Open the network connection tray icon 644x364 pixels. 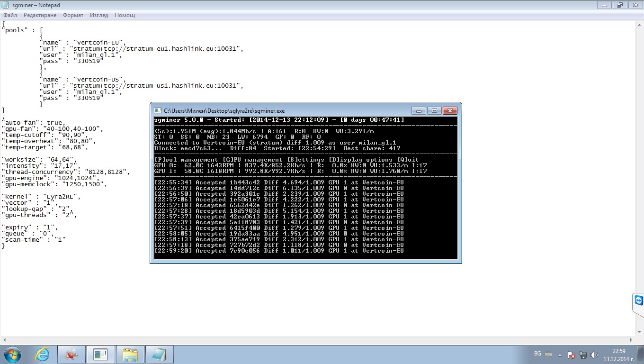coord(583,355)
